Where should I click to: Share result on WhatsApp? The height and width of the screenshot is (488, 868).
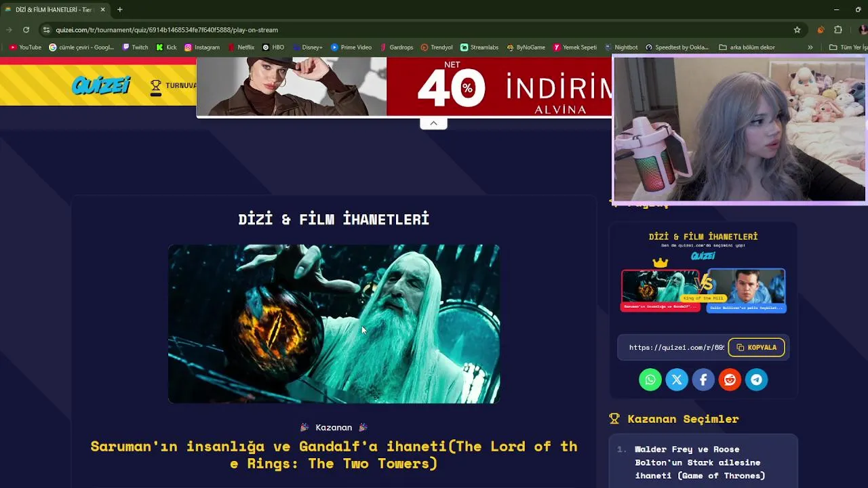tap(650, 380)
